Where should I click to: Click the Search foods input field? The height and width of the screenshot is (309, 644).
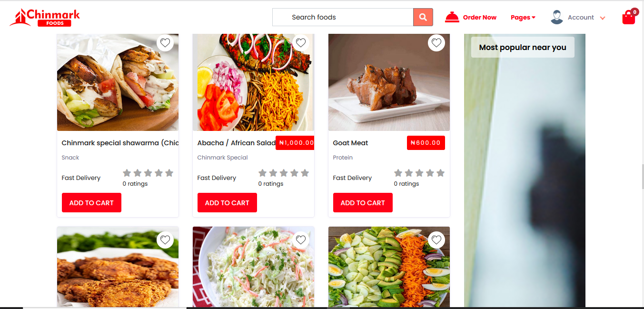tap(343, 17)
